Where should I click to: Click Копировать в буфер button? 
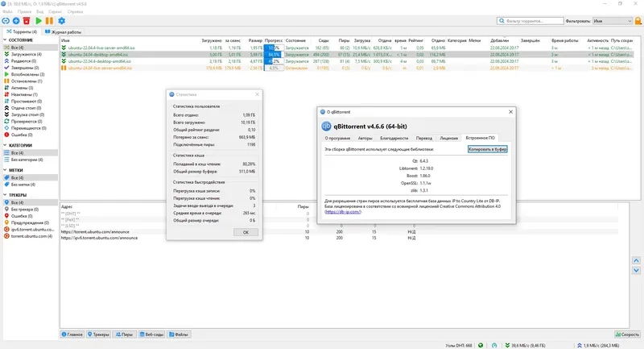point(488,149)
